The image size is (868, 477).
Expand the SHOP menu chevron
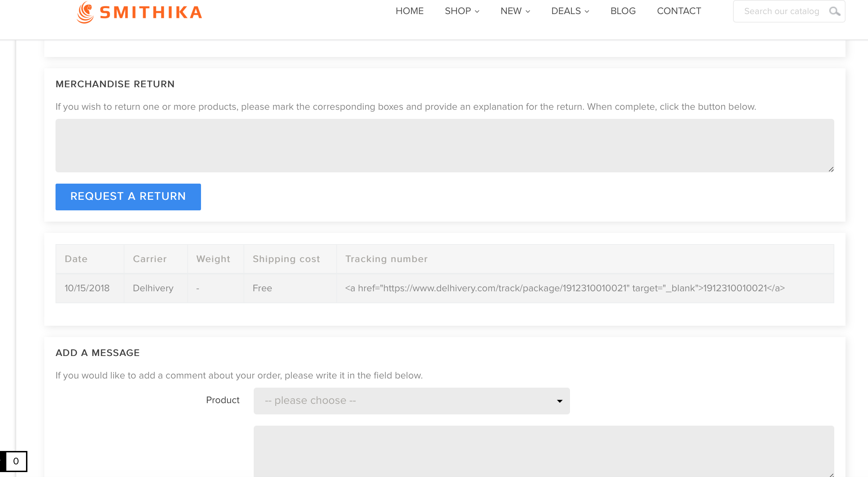tap(477, 11)
